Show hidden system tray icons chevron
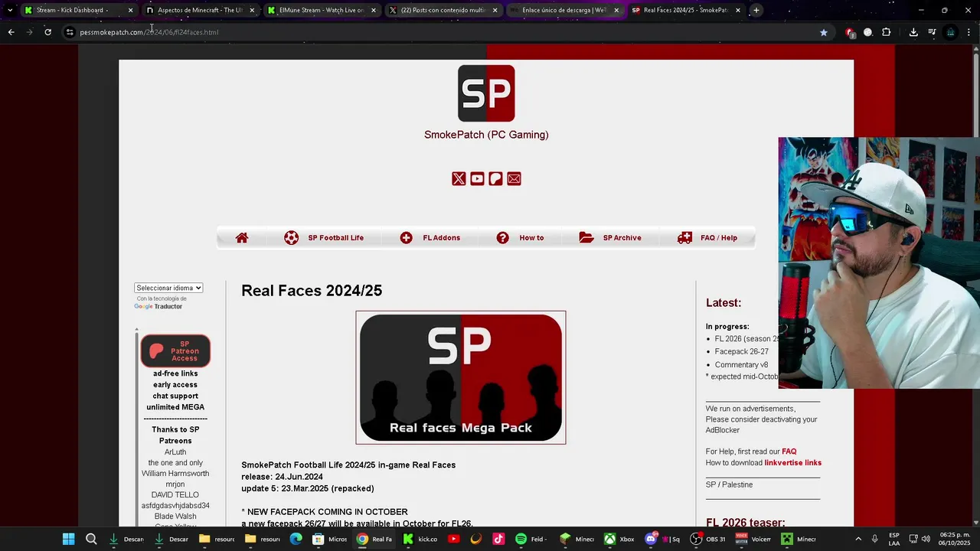This screenshot has width=980, height=551. 857,539
